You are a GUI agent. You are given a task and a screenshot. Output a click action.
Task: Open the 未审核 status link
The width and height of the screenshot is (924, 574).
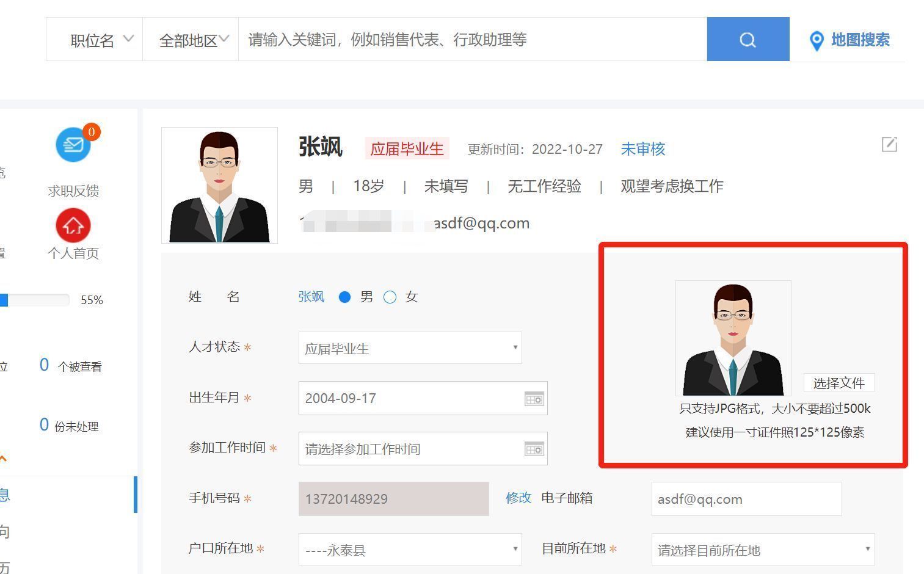[x=642, y=149]
